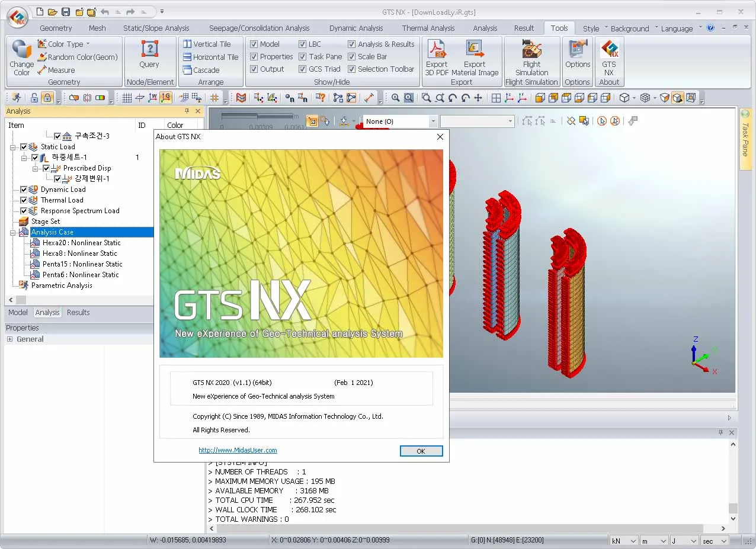
Task: Click the output window vertical scrollbar
Action: tap(733, 480)
